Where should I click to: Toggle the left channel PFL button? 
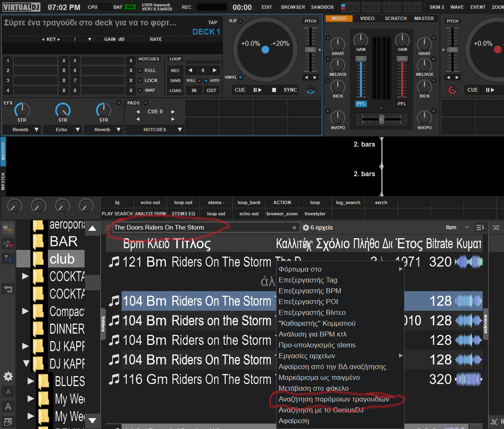point(361,104)
